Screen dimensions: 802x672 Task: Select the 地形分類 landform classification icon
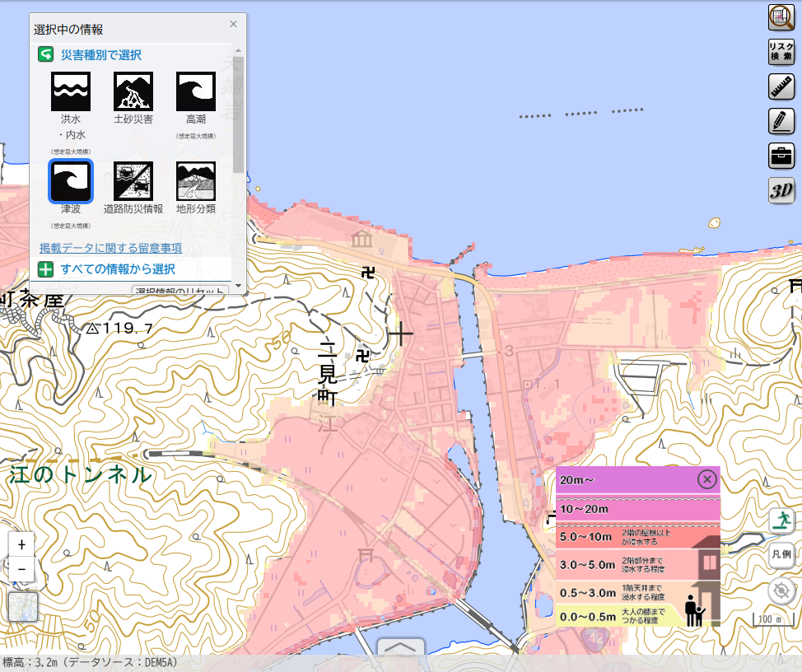(196, 181)
